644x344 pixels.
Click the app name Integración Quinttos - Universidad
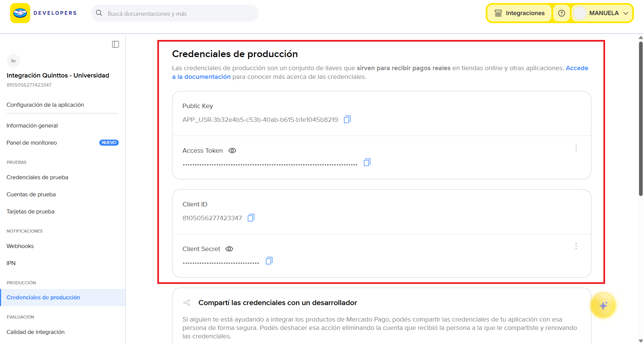pos(58,76)
